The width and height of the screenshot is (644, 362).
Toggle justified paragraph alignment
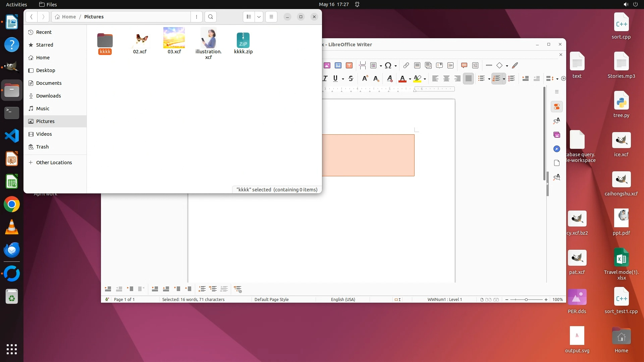pos(469,78)
